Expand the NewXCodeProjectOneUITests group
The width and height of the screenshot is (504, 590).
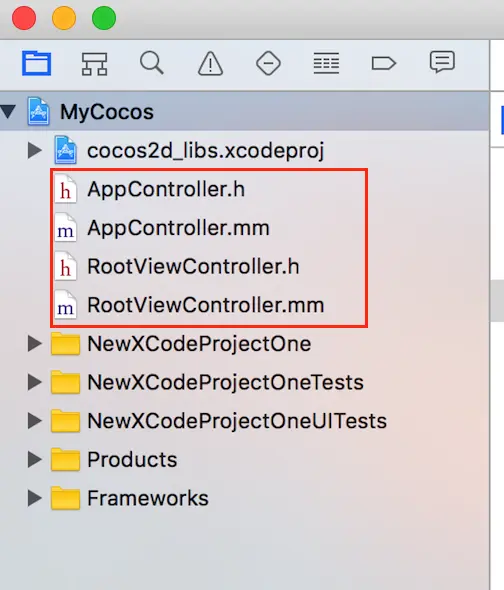coord(35,421)
